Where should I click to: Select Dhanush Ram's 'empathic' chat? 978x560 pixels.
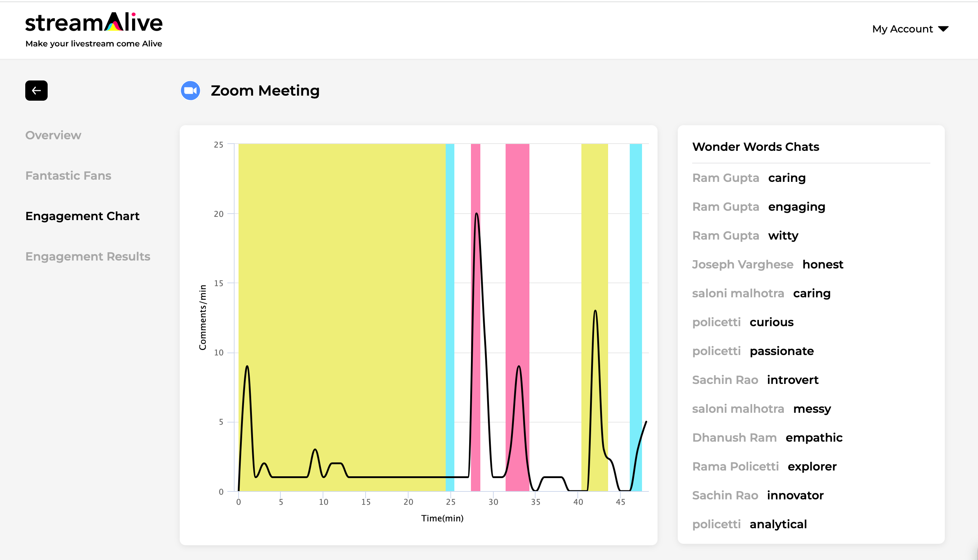click(x=767, y=438)
